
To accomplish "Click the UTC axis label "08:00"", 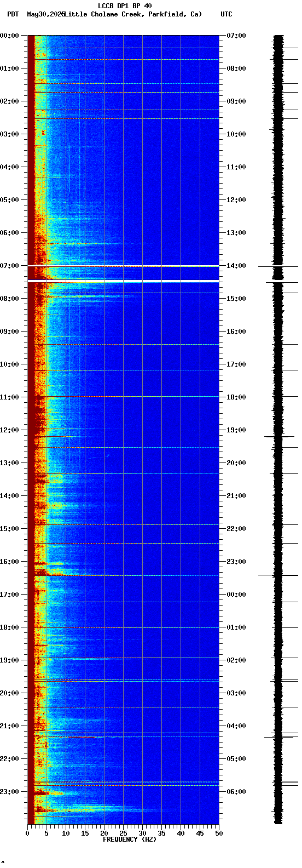I will coord(236,68).
